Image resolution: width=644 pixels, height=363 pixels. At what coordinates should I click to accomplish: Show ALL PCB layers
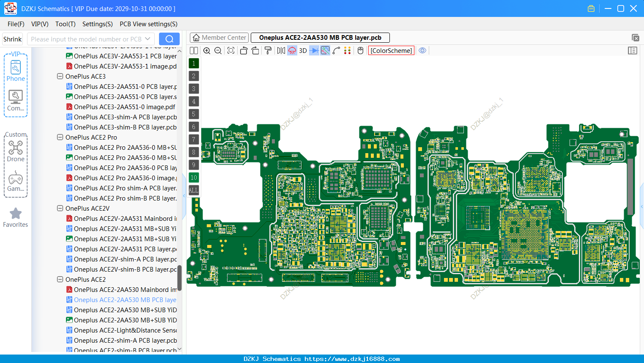point(194,190)
